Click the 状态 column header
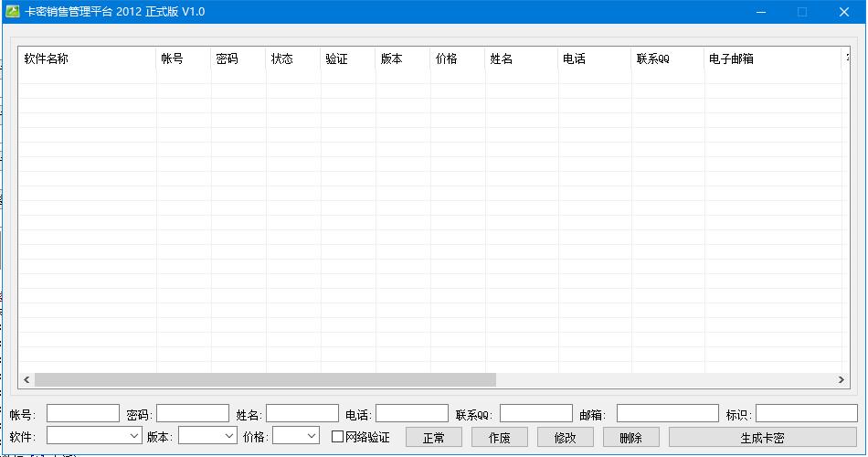This screenshot has height=457, width=868. coord(292,58)
